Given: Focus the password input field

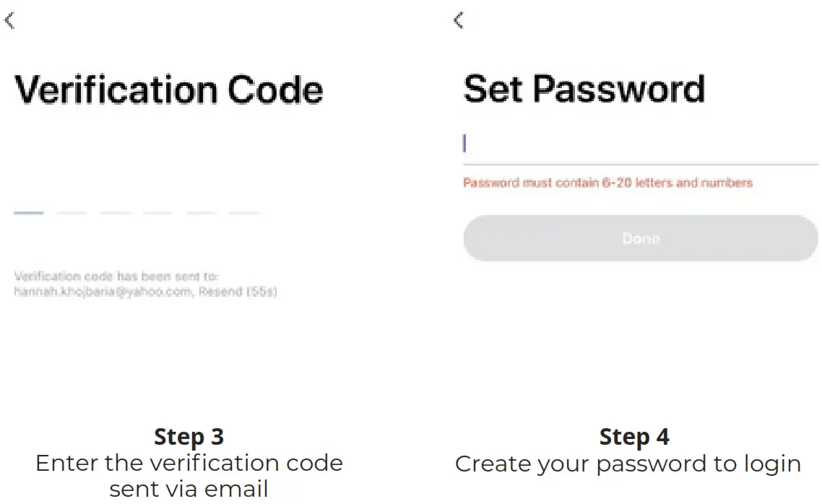Looking at the screenshot, I should point(639,144).
